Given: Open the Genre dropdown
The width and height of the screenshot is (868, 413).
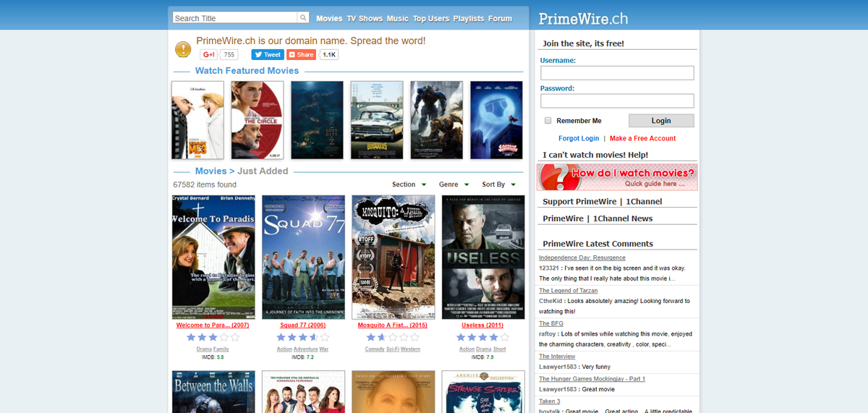Looking at the screenshot, I should 454,184.
